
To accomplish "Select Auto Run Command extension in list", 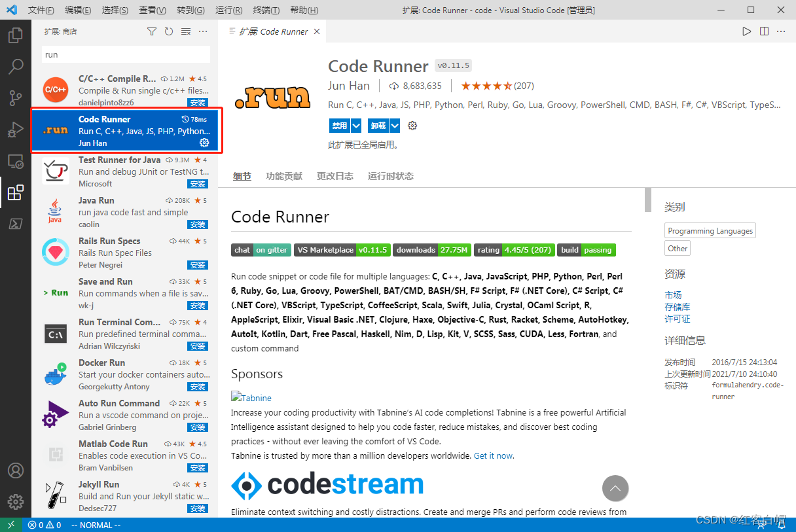I will (x=124, y=415).
